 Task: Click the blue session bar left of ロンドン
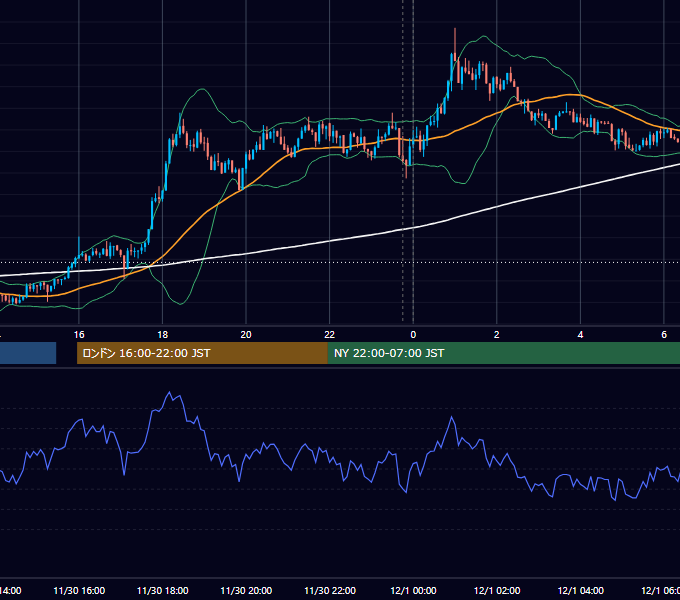28,353
